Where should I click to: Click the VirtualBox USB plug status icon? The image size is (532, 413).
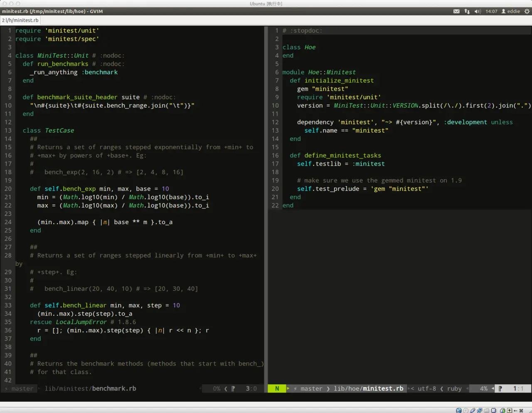[473, 410]
